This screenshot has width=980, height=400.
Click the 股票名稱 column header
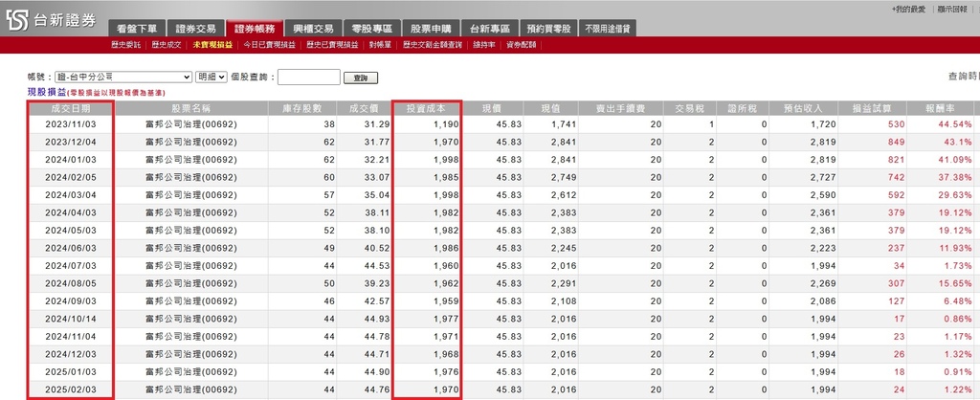point(191,108)
